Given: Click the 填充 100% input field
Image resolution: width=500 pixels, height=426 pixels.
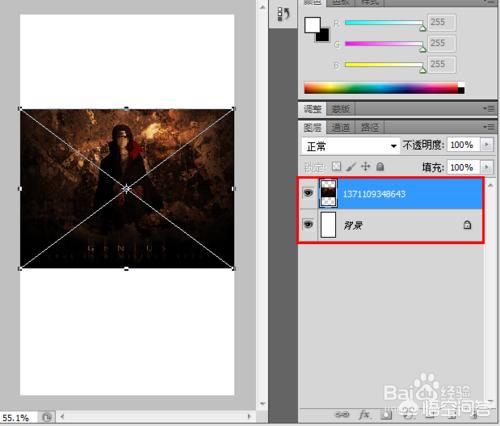Looking at the screenshot, I should 463,167.
